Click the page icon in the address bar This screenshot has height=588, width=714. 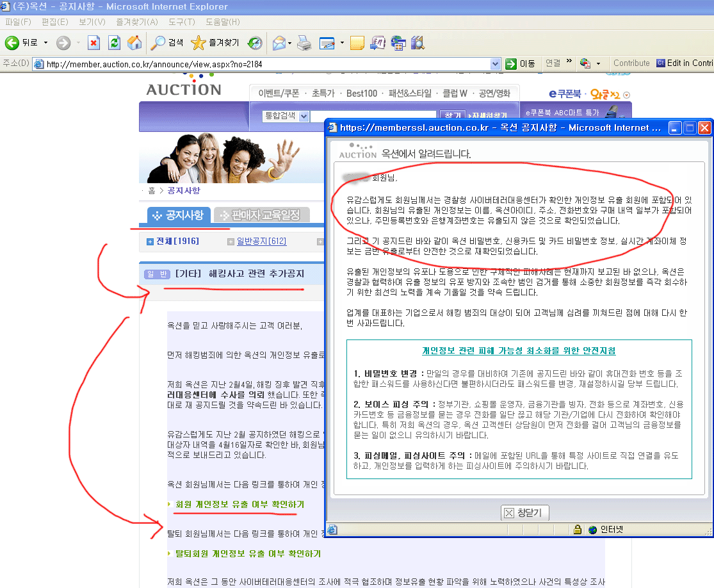[x=39, y=64]
